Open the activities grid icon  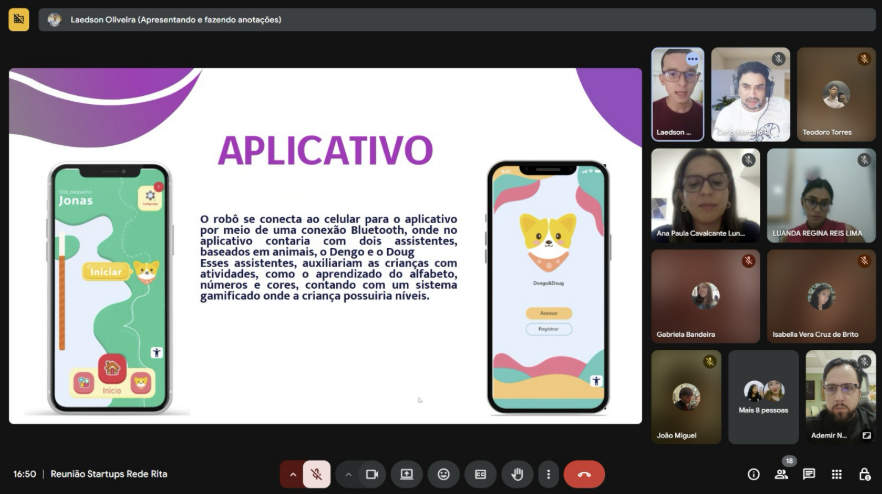[837, 474]
